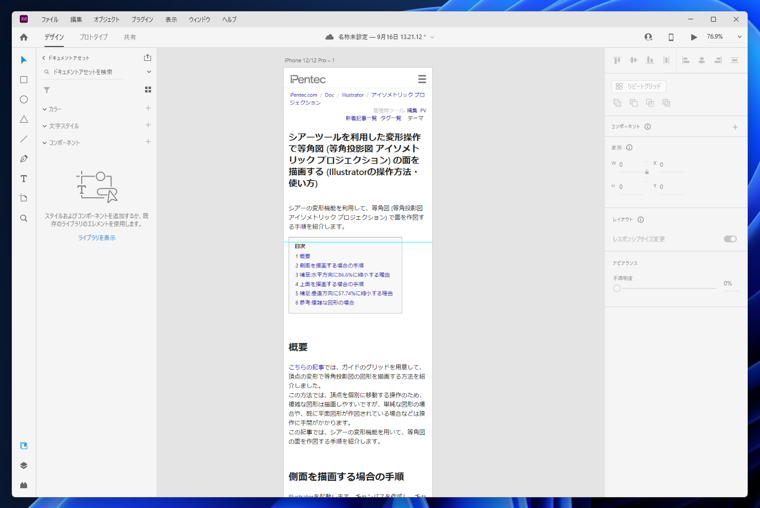Open the Layers panel icon

pos(23,465)
